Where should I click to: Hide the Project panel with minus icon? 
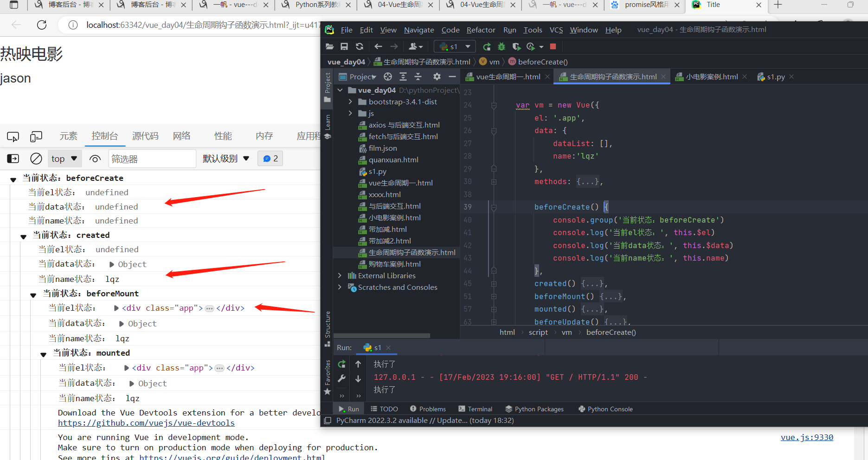(452, 77)
